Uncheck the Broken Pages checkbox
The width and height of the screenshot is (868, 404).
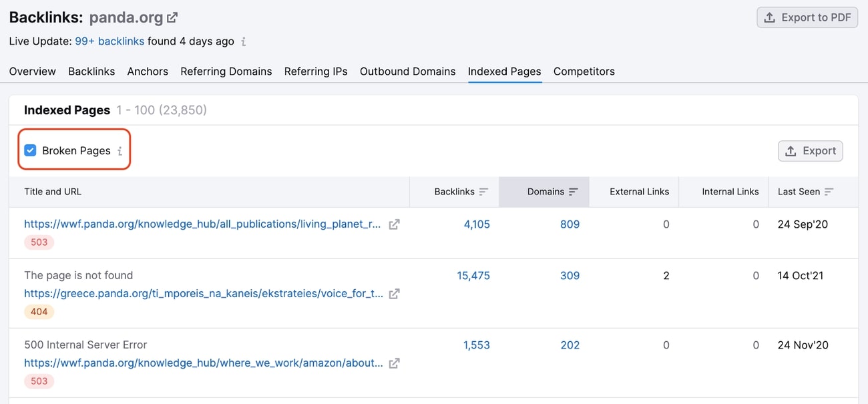tap(30, 151)
